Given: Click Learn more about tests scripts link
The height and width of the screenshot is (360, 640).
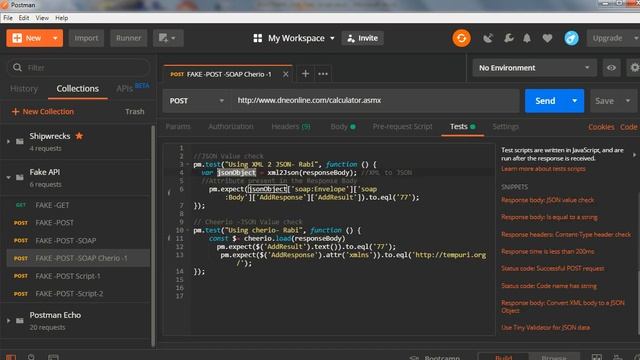Looking at the screenshot, I should click(x=543, y=169).
